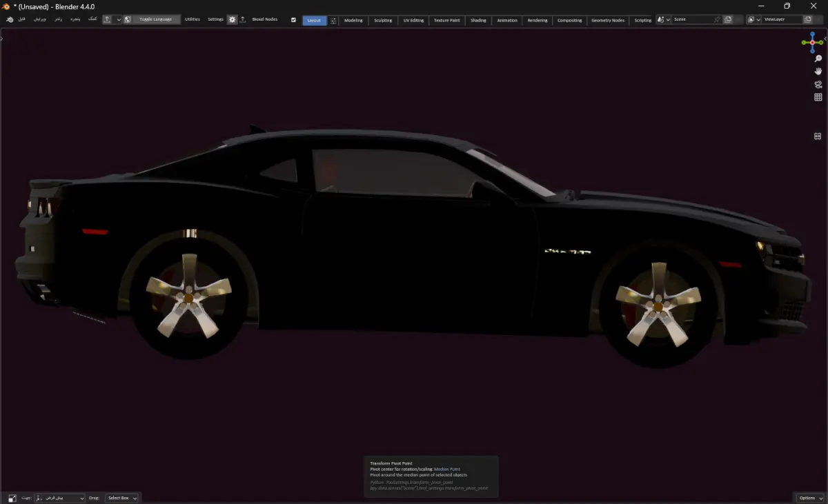Viewport: 828px width, 504px height.
Task: Switch to the Scripting workspace tab
Action: pyautogui.click(x=642, y=21)
